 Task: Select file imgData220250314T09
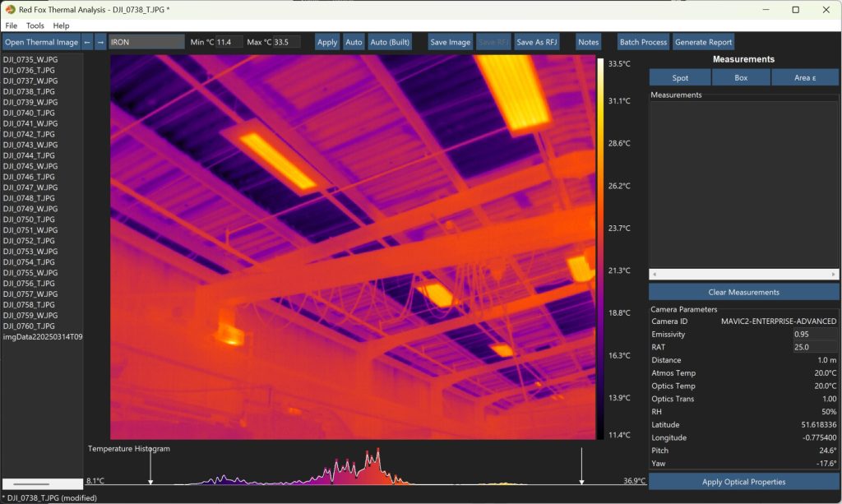coord(43,336)
